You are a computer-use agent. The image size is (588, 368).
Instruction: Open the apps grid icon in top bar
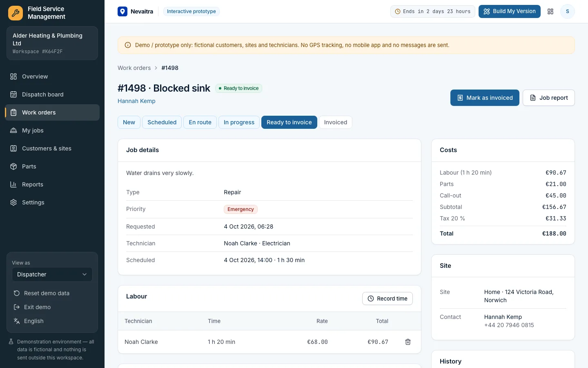coord(550,11)
